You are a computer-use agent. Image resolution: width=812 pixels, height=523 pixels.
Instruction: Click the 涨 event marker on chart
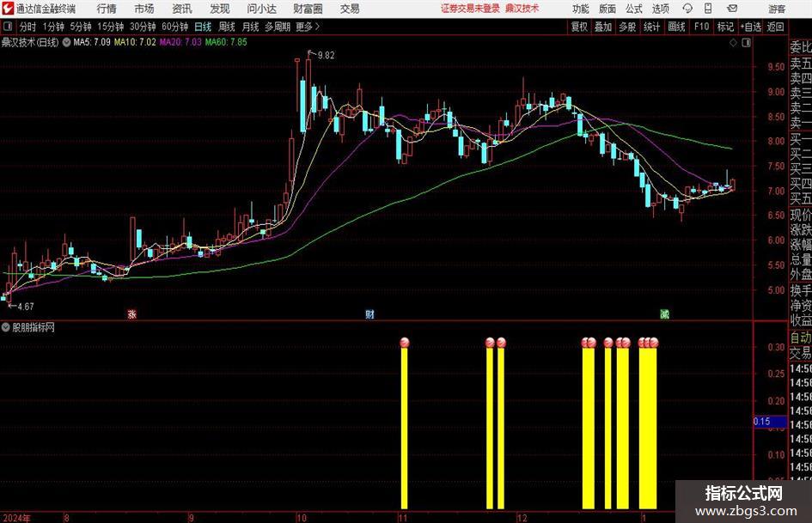[132, 313]
